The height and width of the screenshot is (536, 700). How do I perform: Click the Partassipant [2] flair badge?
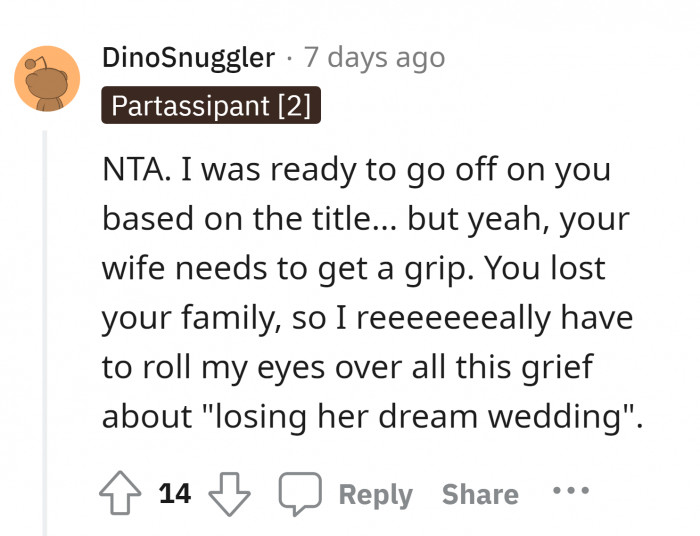pyautogui.click(x=210, y=105)
